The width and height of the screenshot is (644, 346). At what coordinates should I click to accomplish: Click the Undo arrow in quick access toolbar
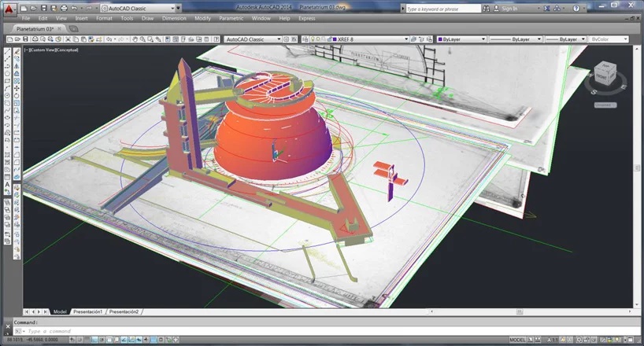tap(72, 8)
